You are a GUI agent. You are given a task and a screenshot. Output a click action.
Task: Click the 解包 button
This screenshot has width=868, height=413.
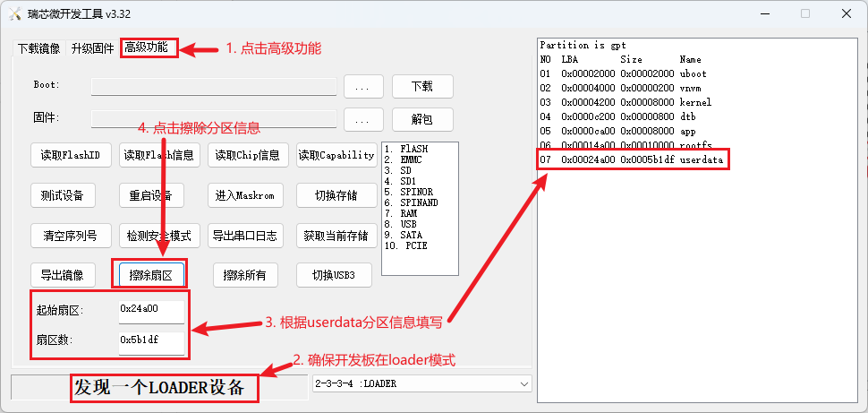click(422, 119)
